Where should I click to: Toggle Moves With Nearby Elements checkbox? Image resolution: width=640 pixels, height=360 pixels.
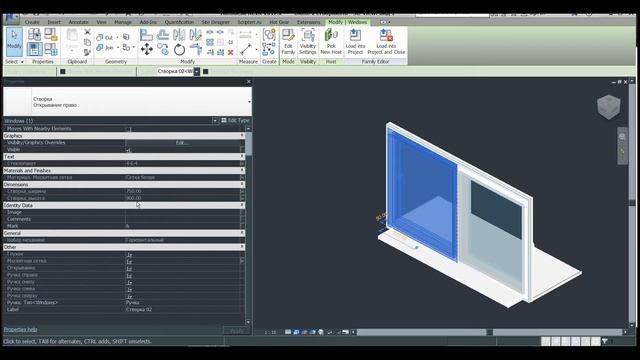pos(129,129)
